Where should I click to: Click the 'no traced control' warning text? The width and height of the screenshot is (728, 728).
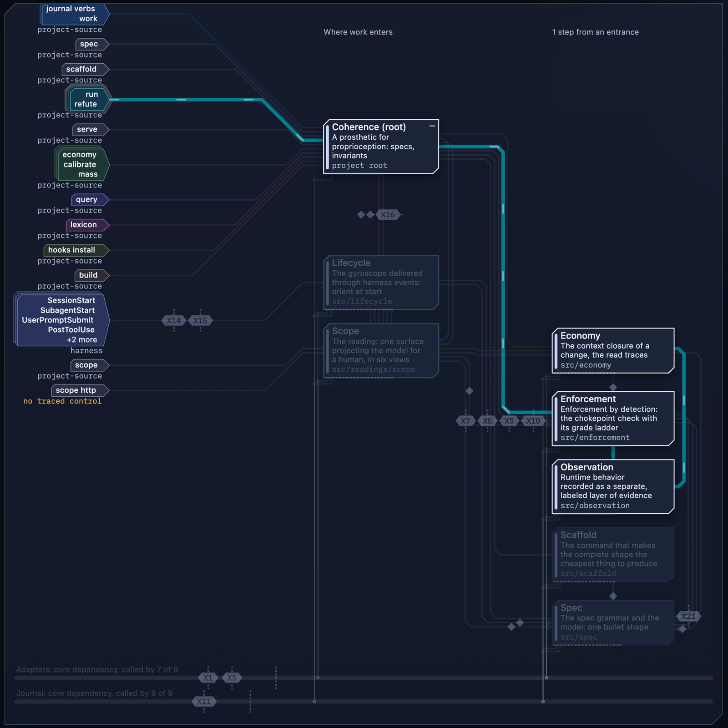(62, 401)
